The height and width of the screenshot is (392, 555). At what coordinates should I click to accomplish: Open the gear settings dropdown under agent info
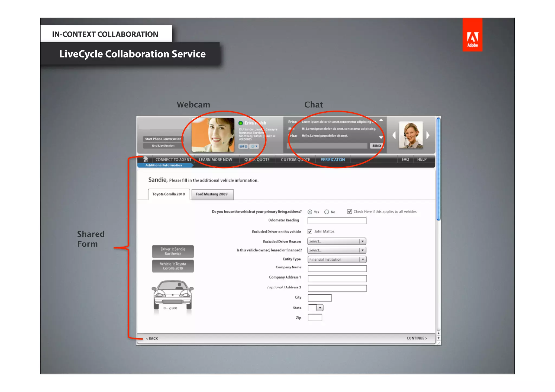pos(254,146)
